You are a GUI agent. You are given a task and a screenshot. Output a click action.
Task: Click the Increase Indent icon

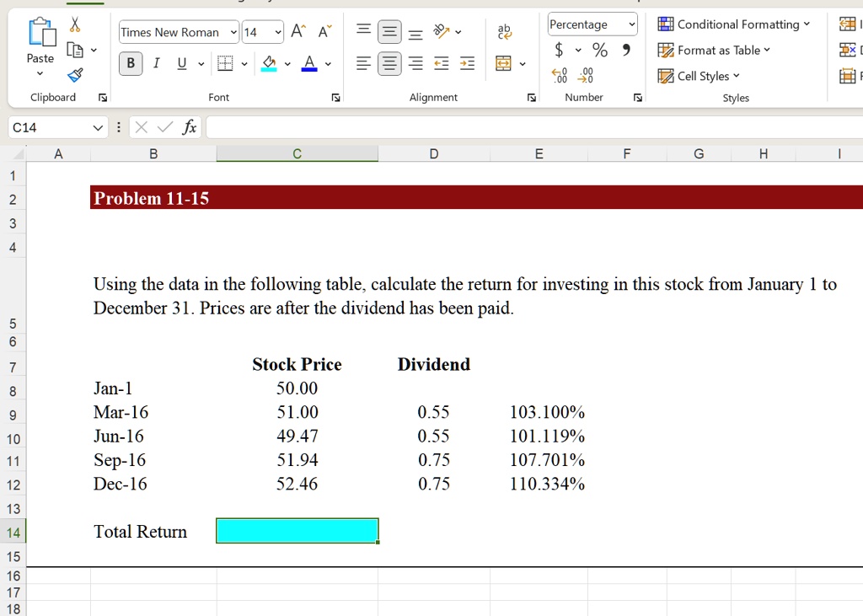467,63
